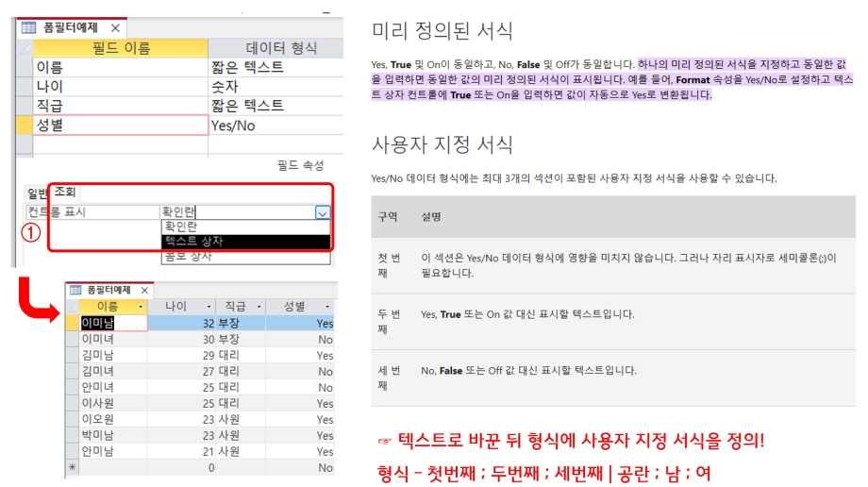Expand the 직급 column filter arrow
This screenshot has height=487, width=868.
[259, 307]
